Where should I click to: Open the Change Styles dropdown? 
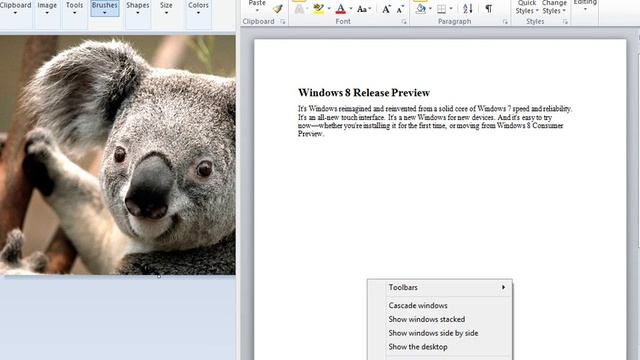(554, 7)
